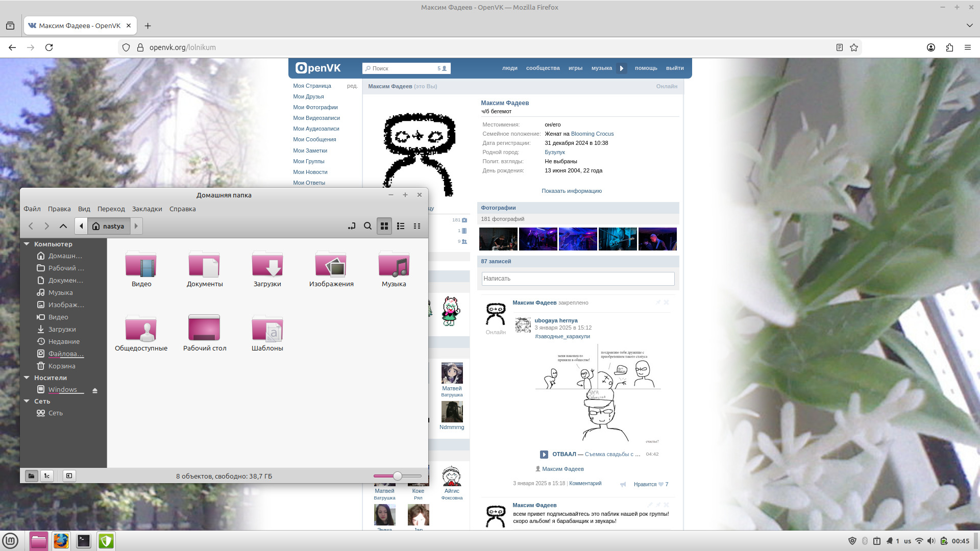Open the first photo thumbnail in Фотографии

click(498, 239)
